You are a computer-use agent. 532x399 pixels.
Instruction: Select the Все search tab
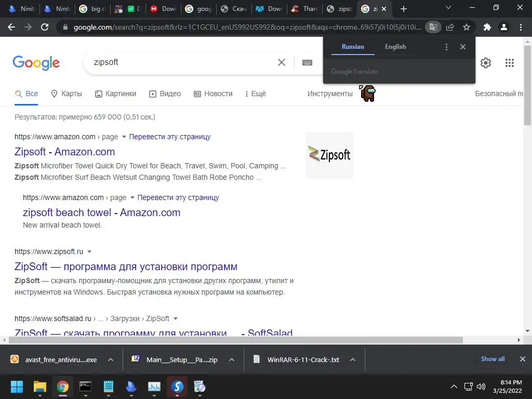(x=26, y=94)
